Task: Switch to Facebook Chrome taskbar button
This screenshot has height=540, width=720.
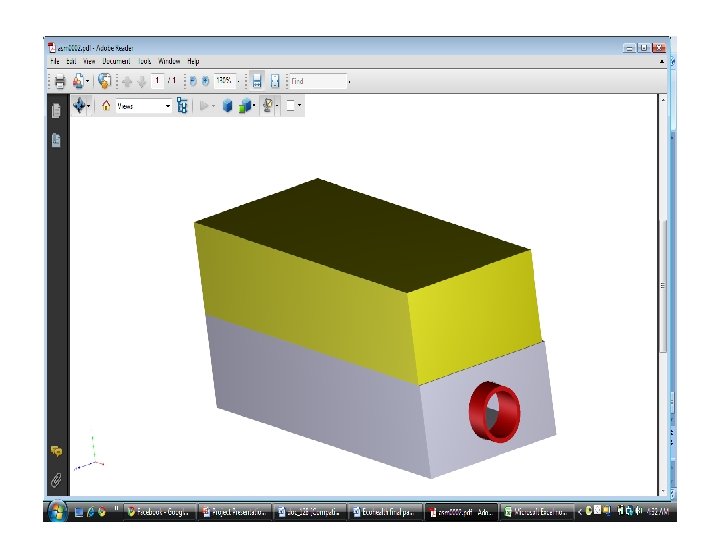Action: (159, 512)
